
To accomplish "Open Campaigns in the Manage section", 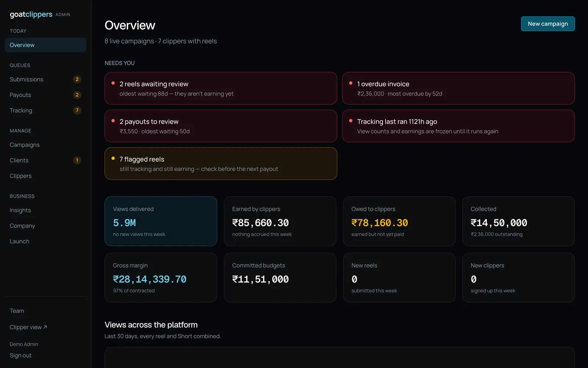I will click(x=46, y=145).
